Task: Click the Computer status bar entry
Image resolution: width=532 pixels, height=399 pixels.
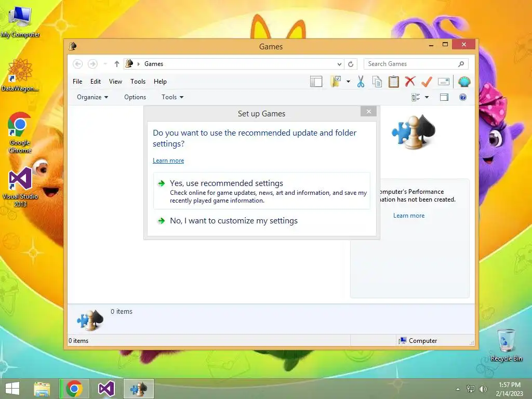Action: [x=418, y=341]
